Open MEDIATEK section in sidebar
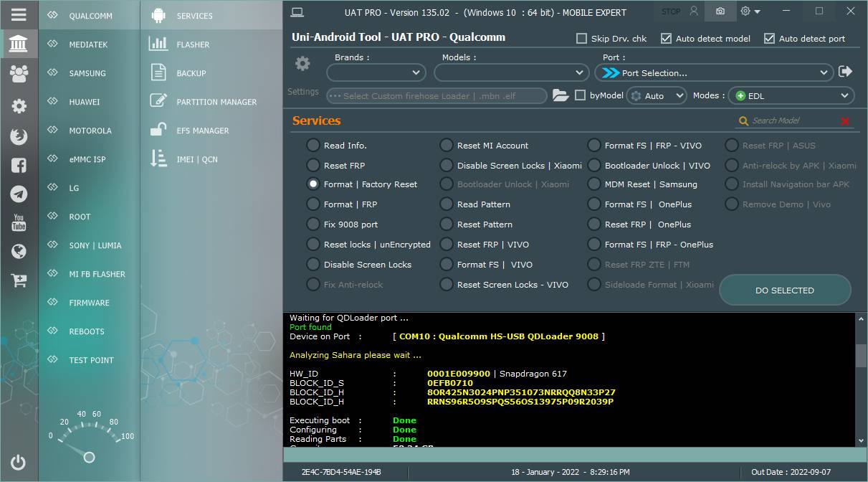 [90, 44]
